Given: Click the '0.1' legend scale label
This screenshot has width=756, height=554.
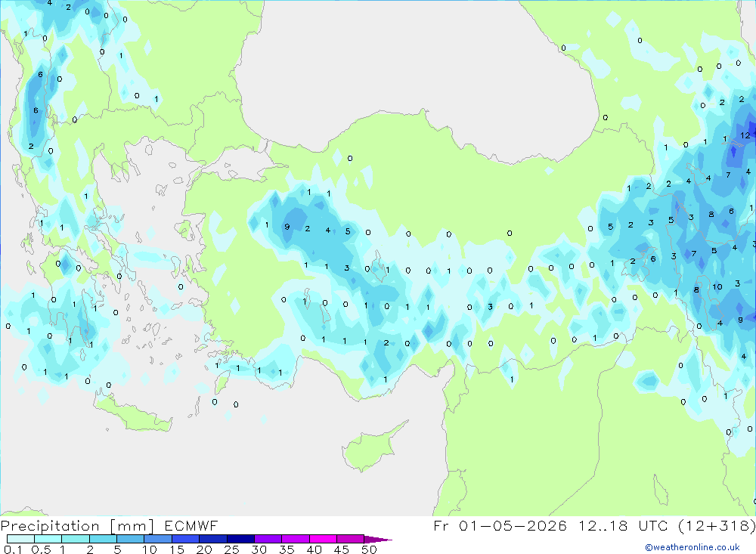Looking at the screenshot, I should click(13, 549).
